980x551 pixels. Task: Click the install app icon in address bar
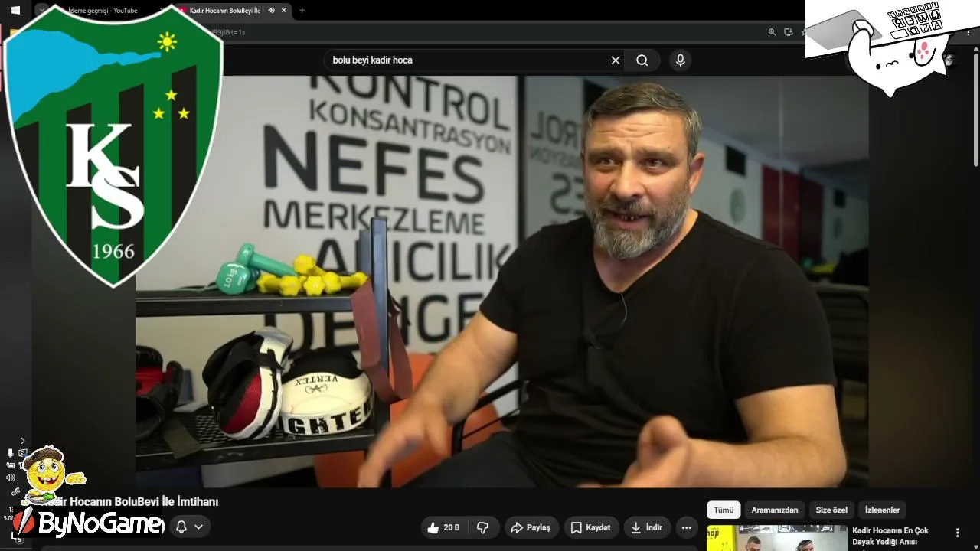point(789,32)
